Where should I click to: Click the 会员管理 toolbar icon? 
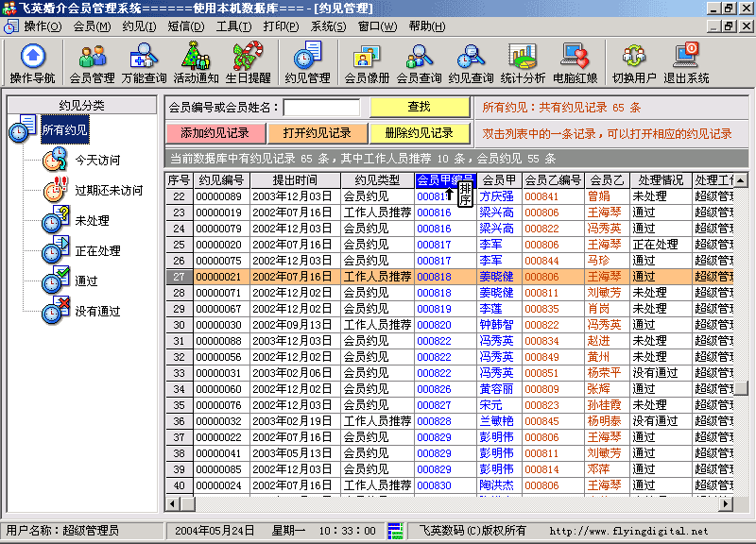[x=92, y=63]
